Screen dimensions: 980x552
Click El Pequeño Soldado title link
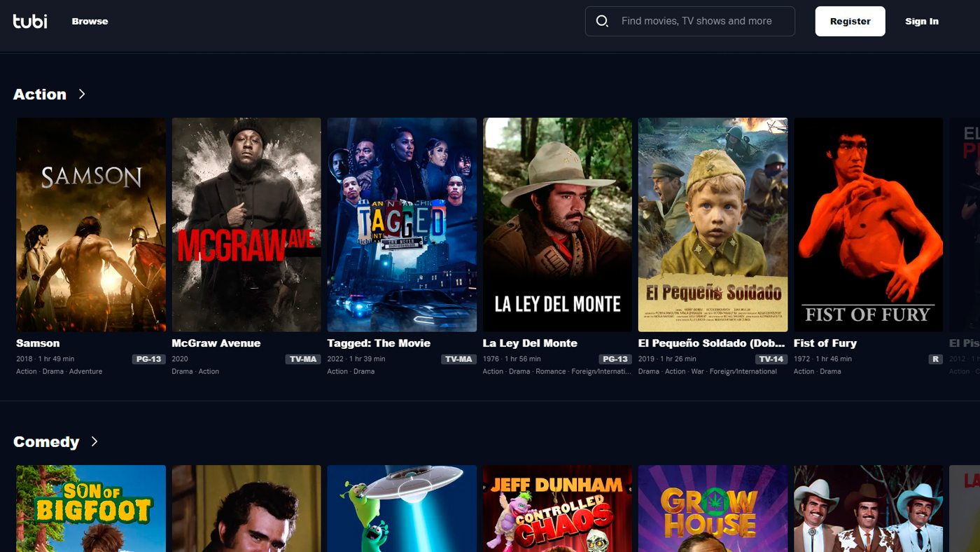click(713, 343)
